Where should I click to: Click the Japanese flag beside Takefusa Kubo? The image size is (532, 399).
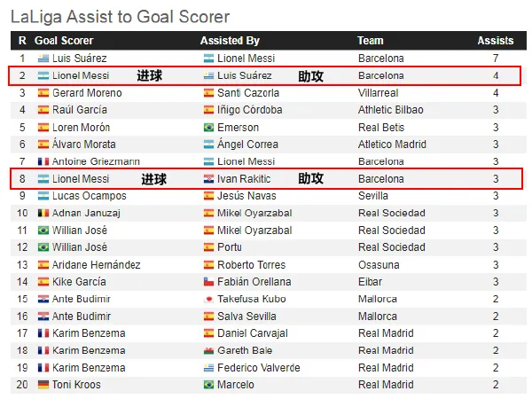pos(208,299)
